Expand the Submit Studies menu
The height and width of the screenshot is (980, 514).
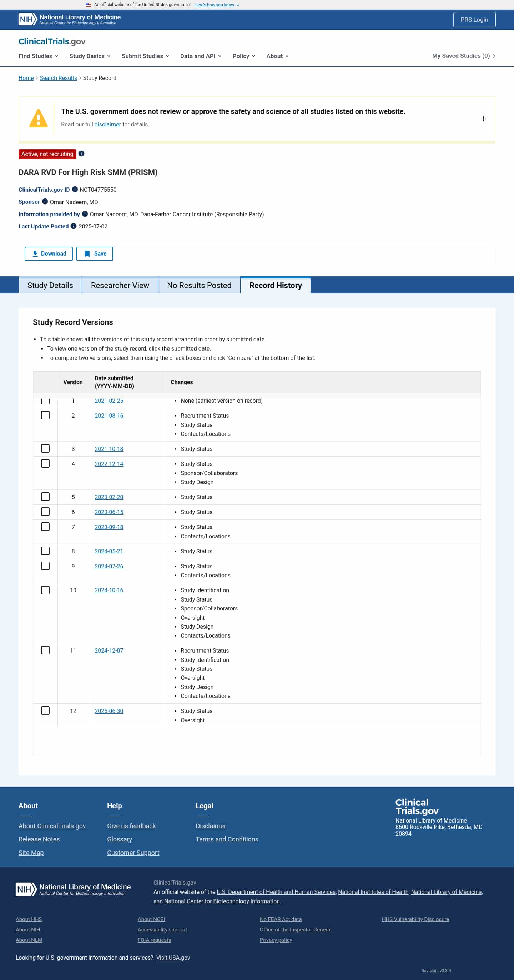[145, 56]
